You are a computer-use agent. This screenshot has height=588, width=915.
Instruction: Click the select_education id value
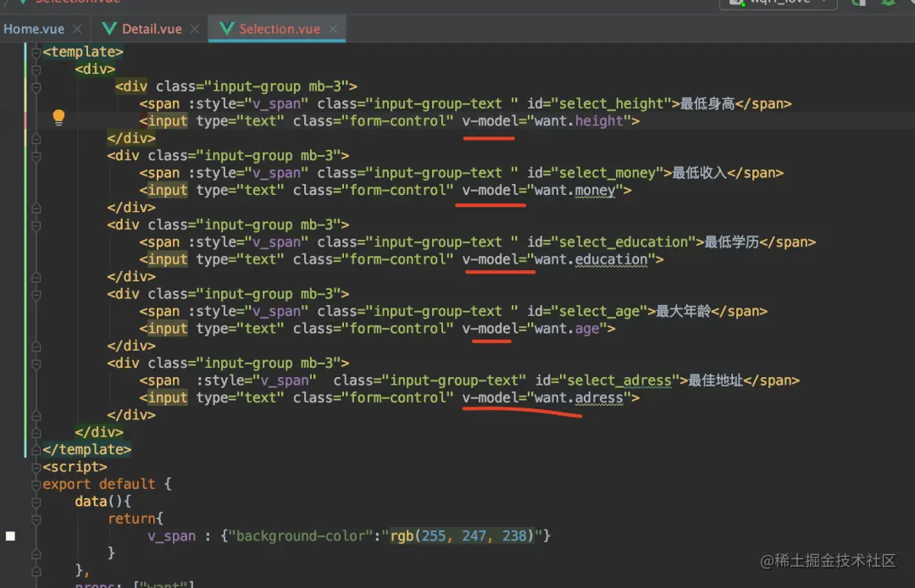[624, 242]
